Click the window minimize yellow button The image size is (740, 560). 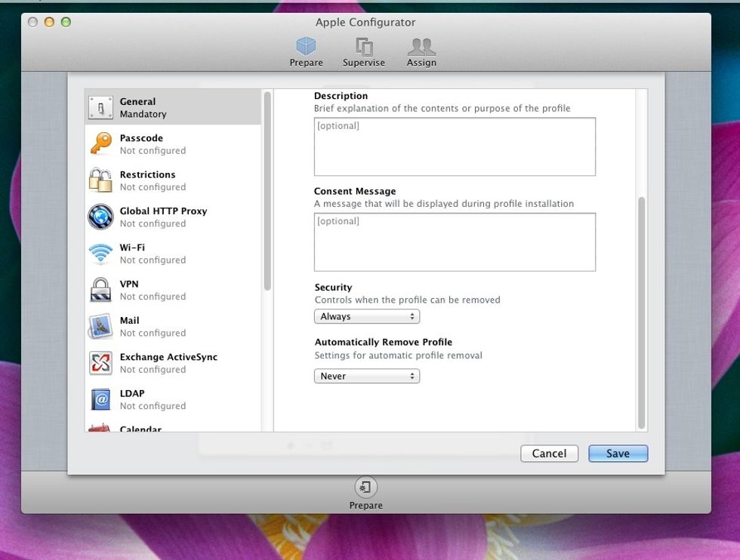(49, 22)
